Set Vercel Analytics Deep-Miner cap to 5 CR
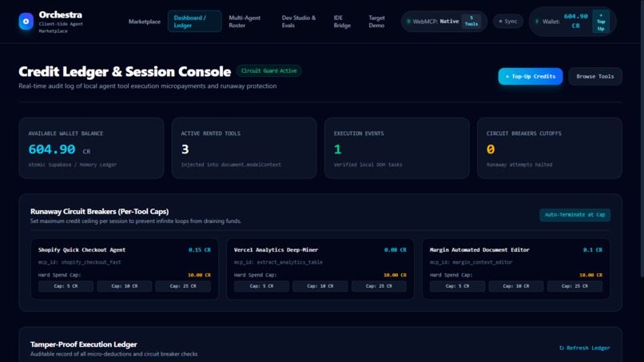This screenshot has height=362, width=644. coord(261,286)
